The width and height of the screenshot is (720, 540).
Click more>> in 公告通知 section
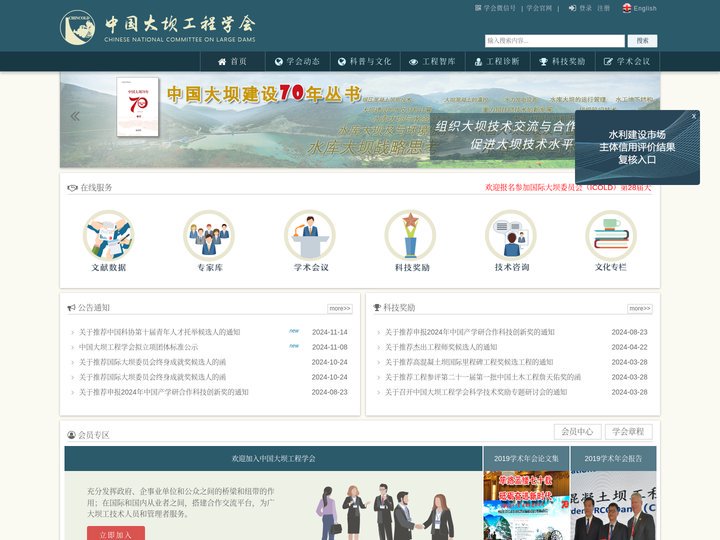pyautogui.click(x=340, y=309)
